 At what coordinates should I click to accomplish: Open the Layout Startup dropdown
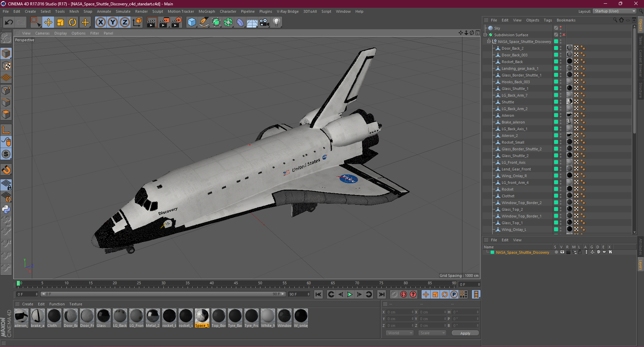tap(615, 11)
